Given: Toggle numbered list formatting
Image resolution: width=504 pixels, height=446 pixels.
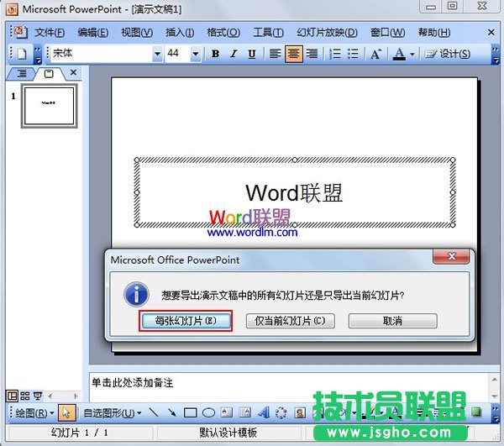Looking at the screenshot, I should point(335,54).
